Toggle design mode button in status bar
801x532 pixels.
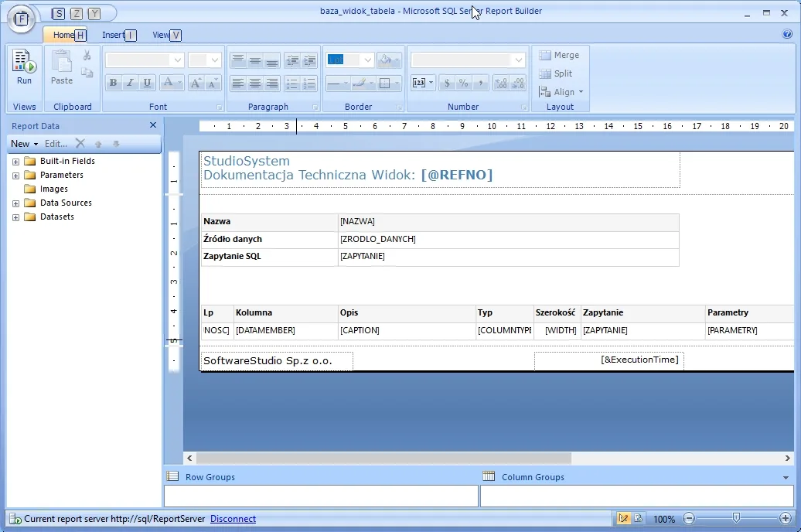click(623, 518)
